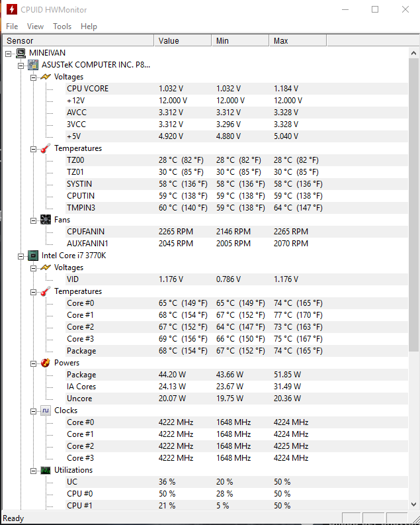Select the SYSTIN row
420x525 pixels.
point(237,184)
